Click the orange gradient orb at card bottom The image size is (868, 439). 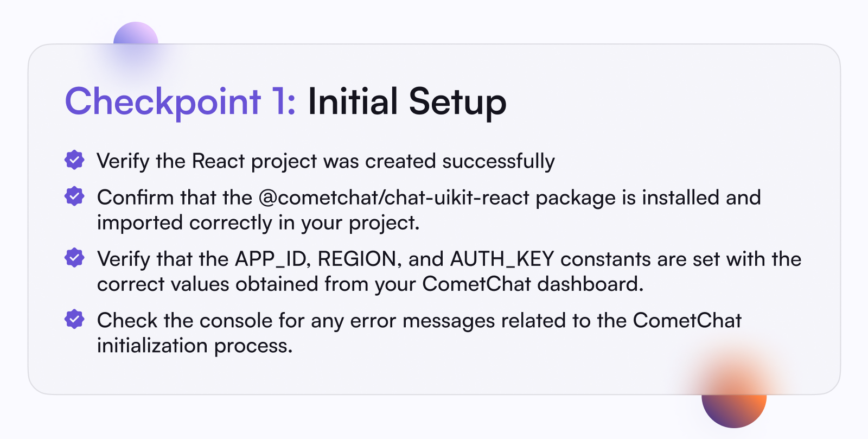[x=733, y=399]
